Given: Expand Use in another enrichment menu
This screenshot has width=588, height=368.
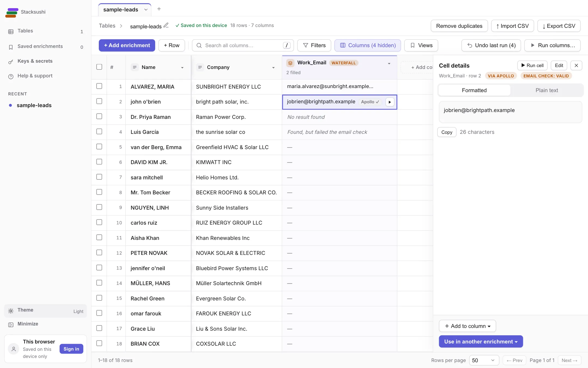Looking at the screenshot, I should [481, 342].
